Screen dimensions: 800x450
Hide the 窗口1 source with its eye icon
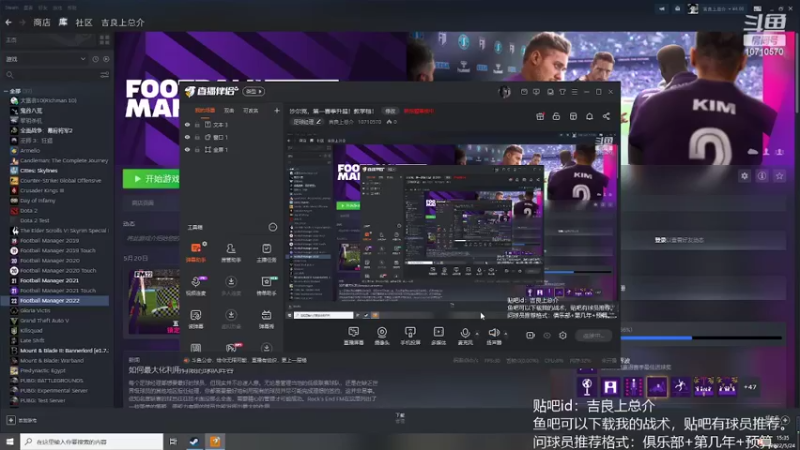187,137
